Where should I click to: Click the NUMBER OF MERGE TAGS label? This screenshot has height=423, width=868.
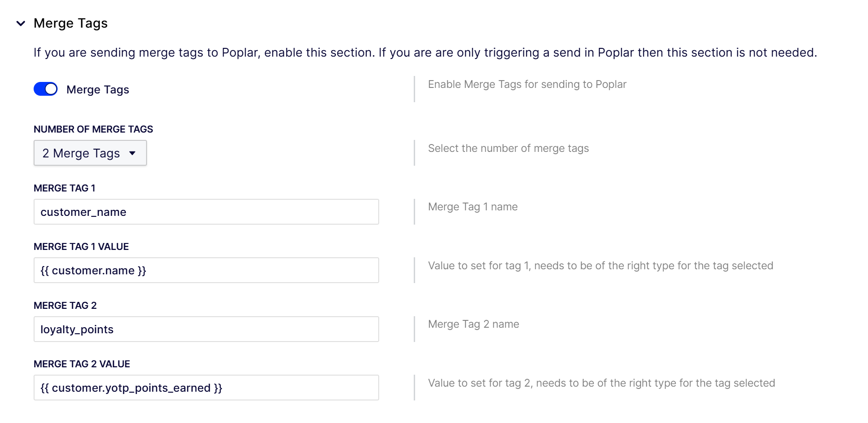coord(93,129)
